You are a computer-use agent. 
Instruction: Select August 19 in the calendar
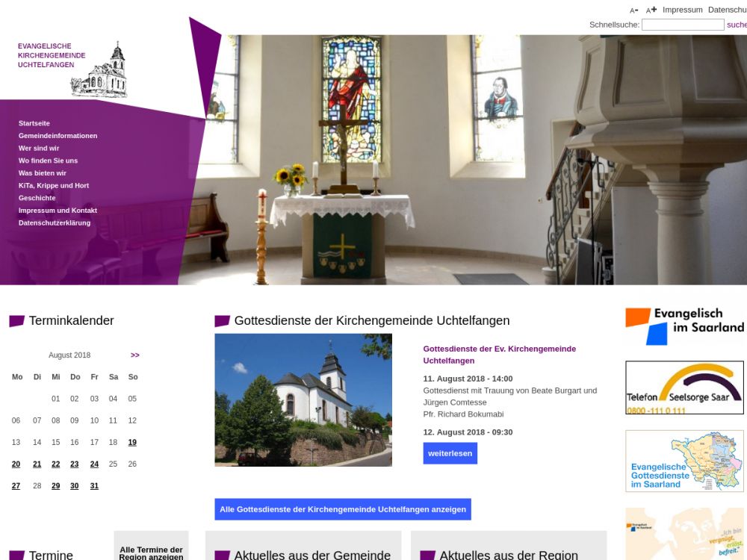[132, 442]
